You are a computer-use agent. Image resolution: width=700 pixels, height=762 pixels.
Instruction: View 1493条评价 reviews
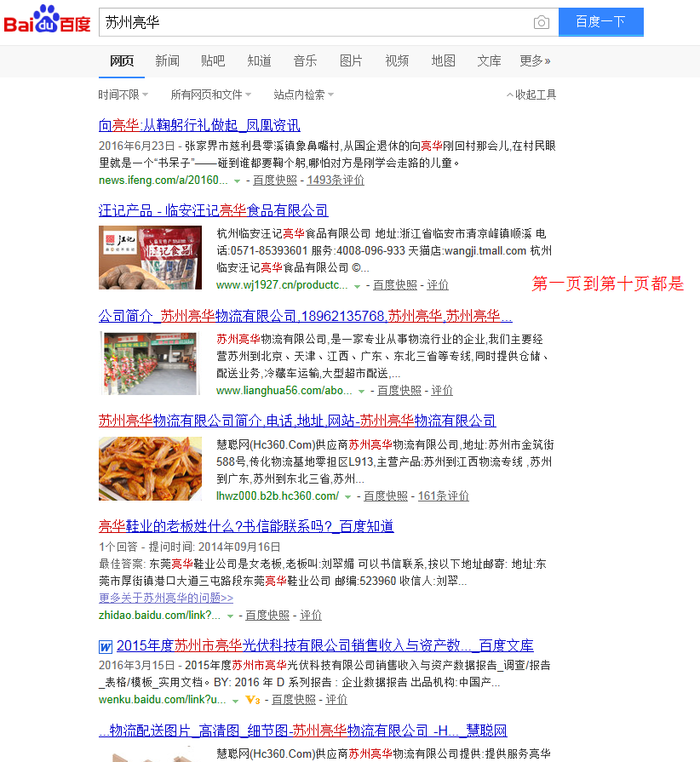(x=336, y=180)
